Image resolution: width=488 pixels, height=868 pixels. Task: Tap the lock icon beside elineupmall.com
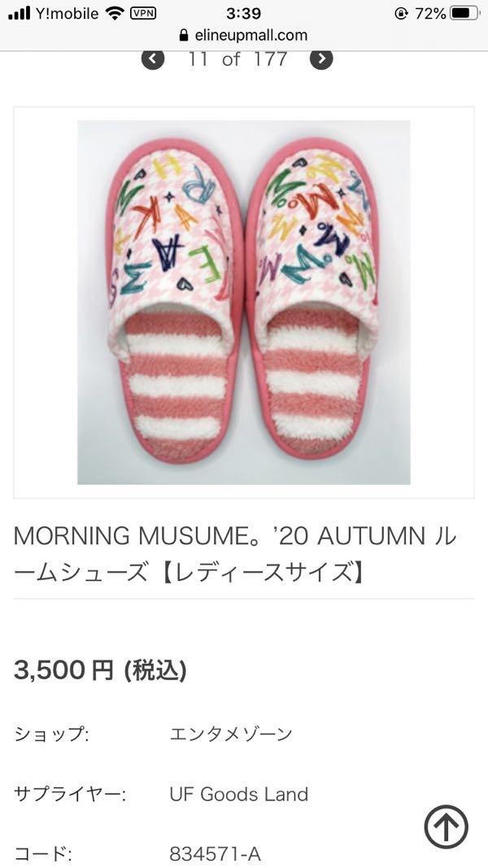pos(185,36)
